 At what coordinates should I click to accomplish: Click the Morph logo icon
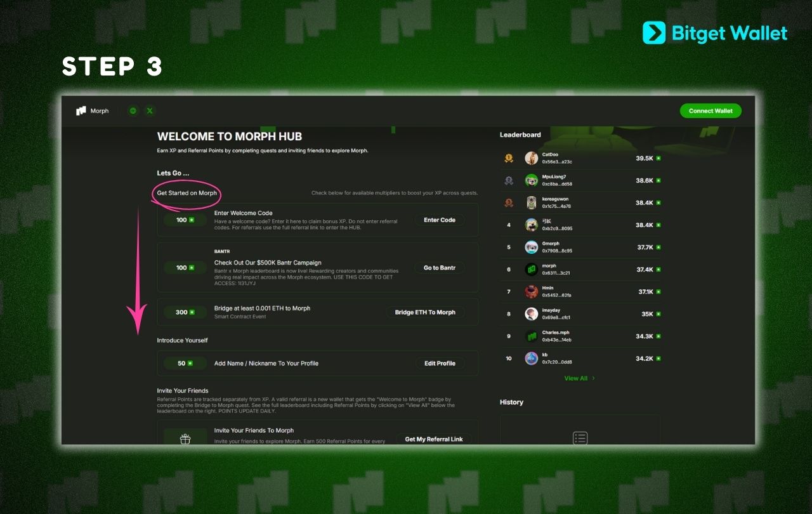(81, 111)
